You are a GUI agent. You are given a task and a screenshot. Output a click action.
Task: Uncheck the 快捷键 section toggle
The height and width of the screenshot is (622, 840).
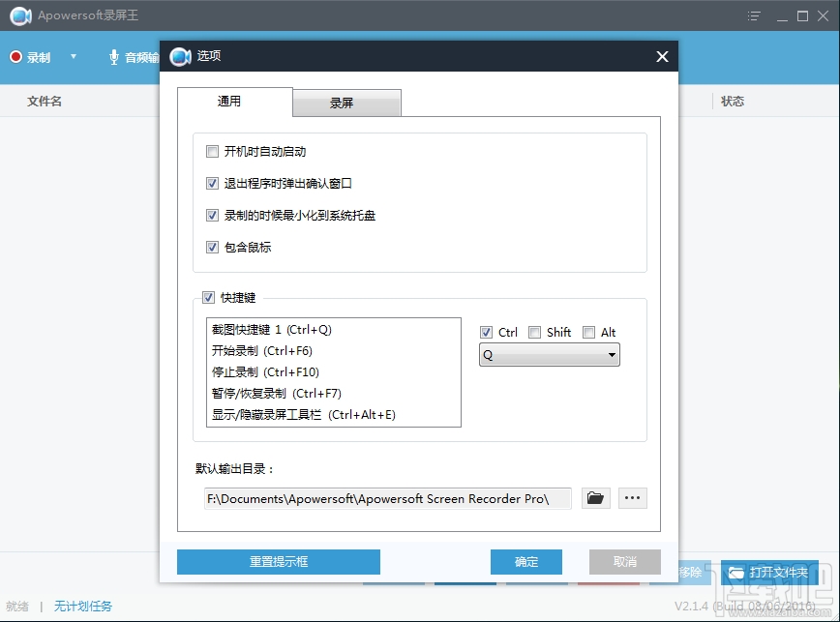[x=209, y=297]
